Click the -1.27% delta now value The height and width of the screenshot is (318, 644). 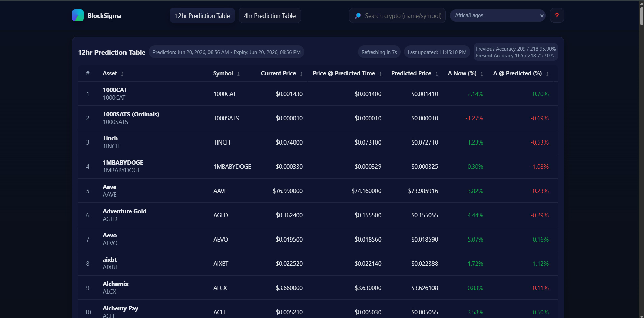pyautogui.click(x=474, y=118)
